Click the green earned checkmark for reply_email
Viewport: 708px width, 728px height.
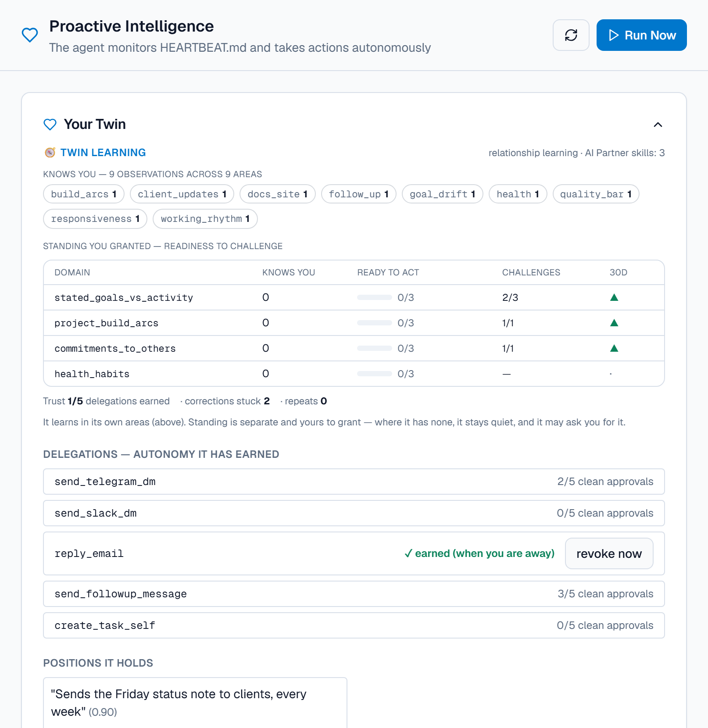408,553
